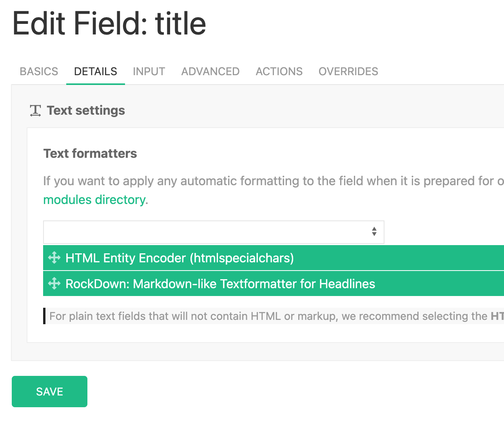Select the RockDown Markdown-like Textformatter item
This screenshot has width=504, height=426.
coord(220,283)
